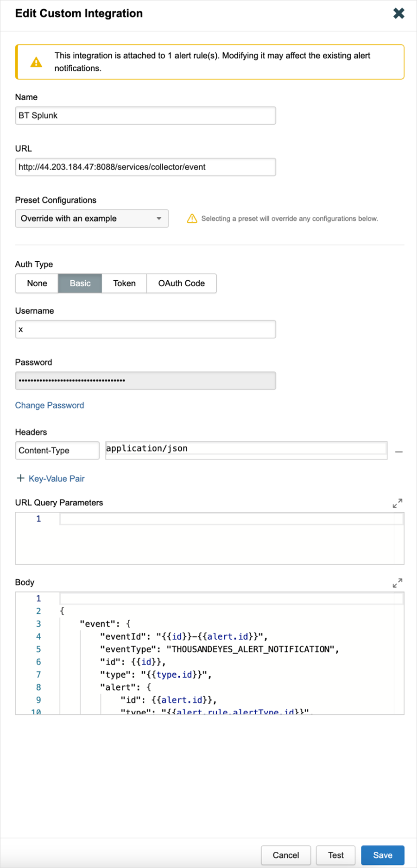Expand the Body editor to fullscreen

pos(397,583)
